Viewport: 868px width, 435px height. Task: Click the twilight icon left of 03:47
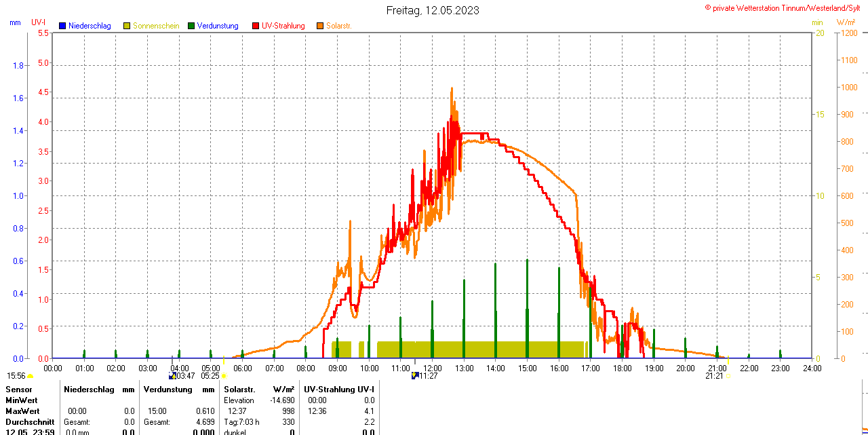[x=172, y=375]
